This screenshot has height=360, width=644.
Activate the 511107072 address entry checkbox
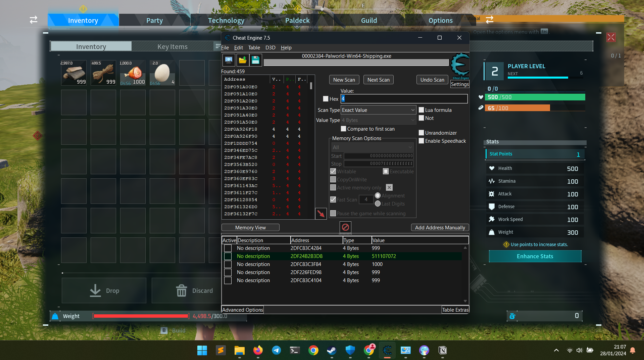click(228, 256)
